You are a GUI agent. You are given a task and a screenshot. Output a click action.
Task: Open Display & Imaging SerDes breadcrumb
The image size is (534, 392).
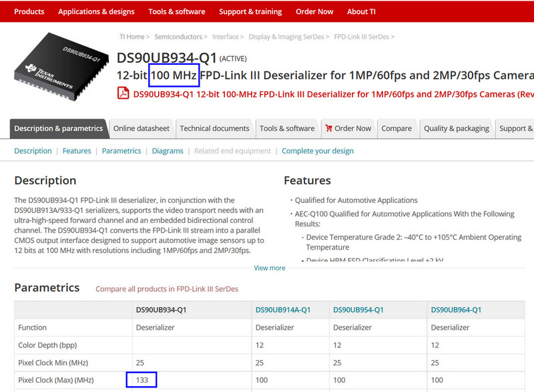(x=286, y=37)
